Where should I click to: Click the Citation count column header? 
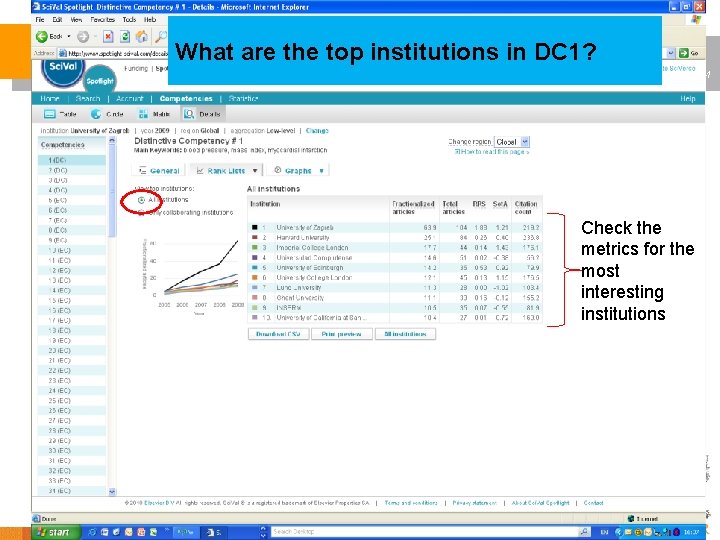tap(526, 208)
